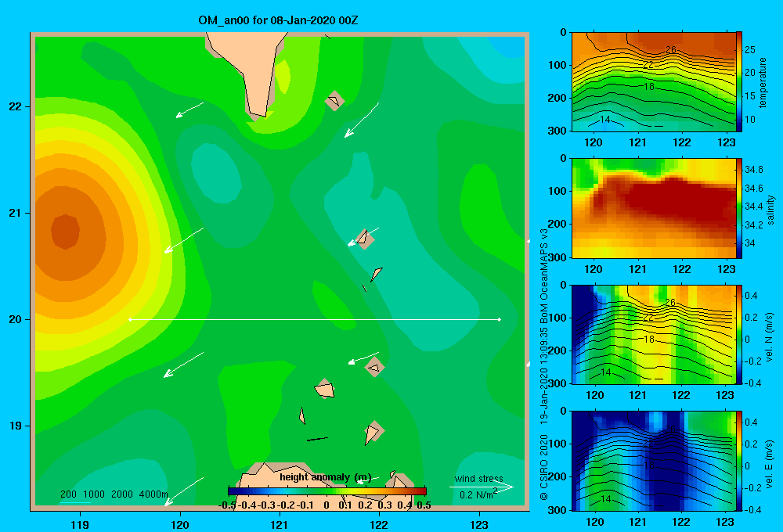783x532 pixels.
Task: Click the salinity color scale bar
Action: coord(739,208)
